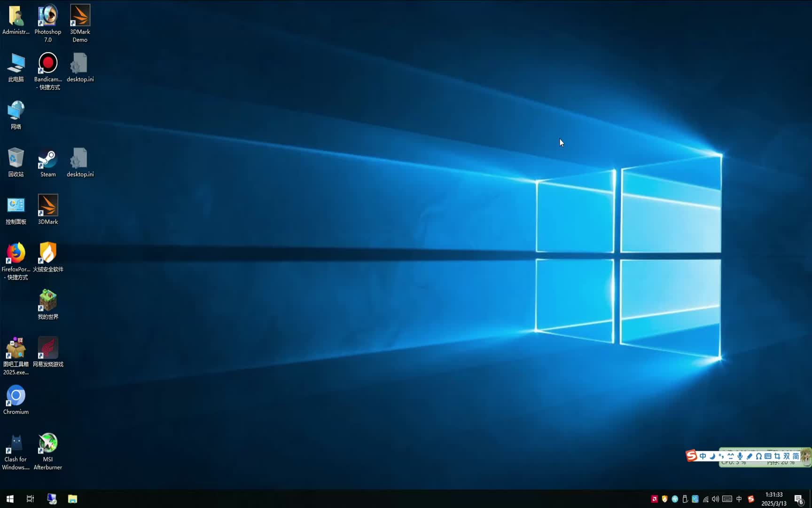Open Task View from the taskbar
The width and height of the screenshot is (812, 508).
pyautogui.click(x=30, y=499)
